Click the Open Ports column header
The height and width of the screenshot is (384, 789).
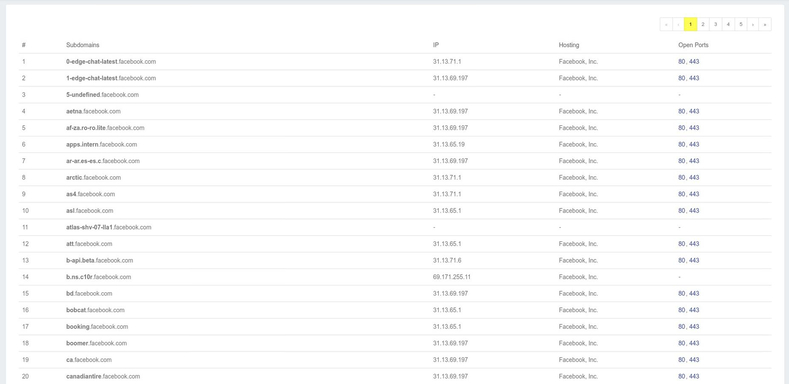pyautogui.click(x=693, y=45)
